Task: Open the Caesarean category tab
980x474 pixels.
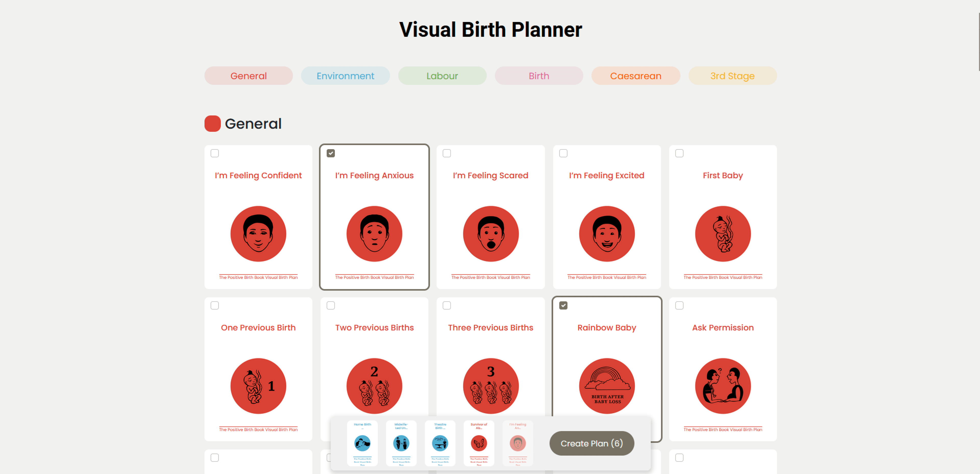Action: (x=635, y=76)
